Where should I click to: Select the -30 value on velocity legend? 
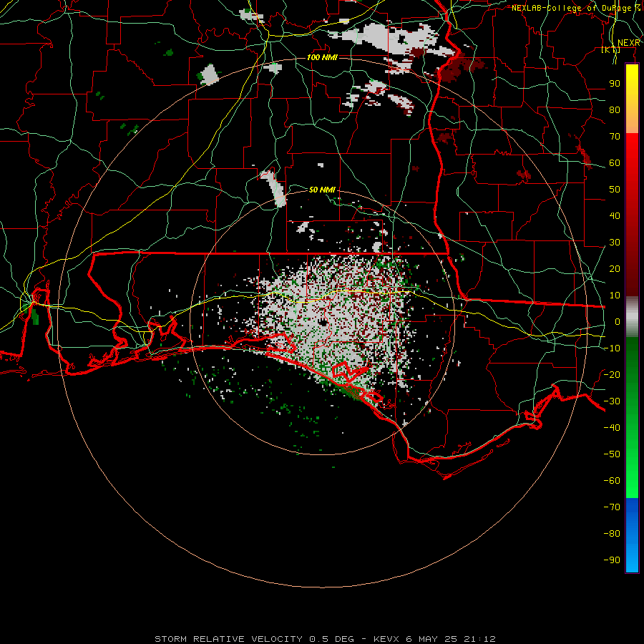[x=612, y=401]
